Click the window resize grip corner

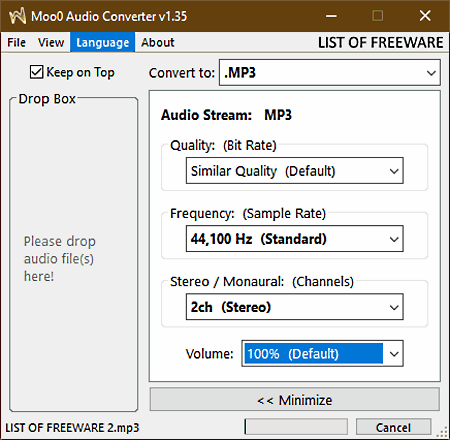click(442, 432)
